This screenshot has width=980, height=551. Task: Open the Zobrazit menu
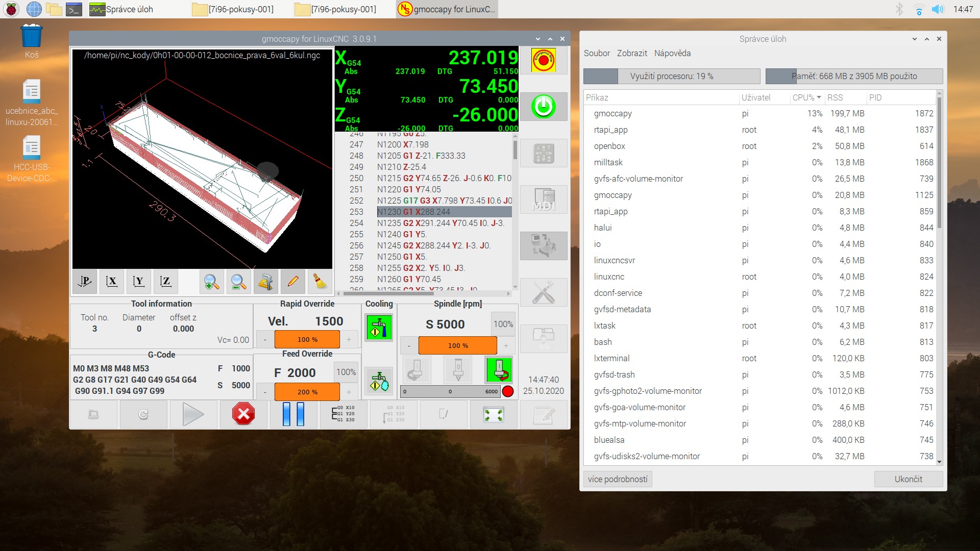(x=632, y=53)
